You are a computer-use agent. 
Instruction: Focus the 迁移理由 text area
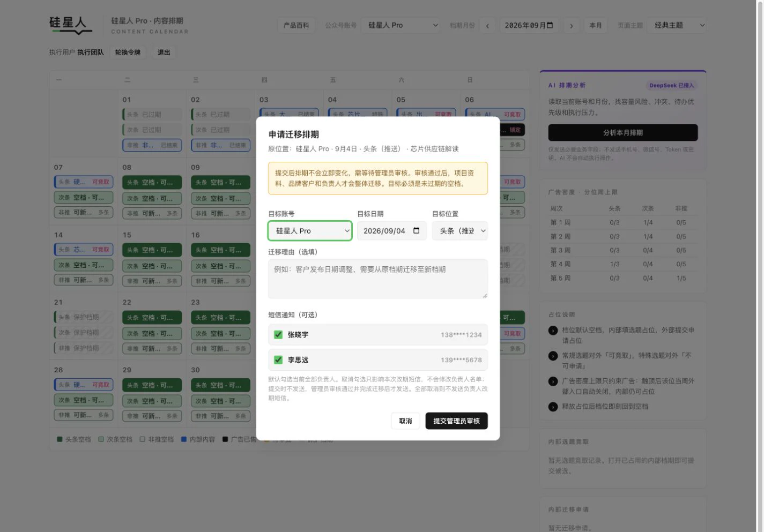[x=378, y=279]
